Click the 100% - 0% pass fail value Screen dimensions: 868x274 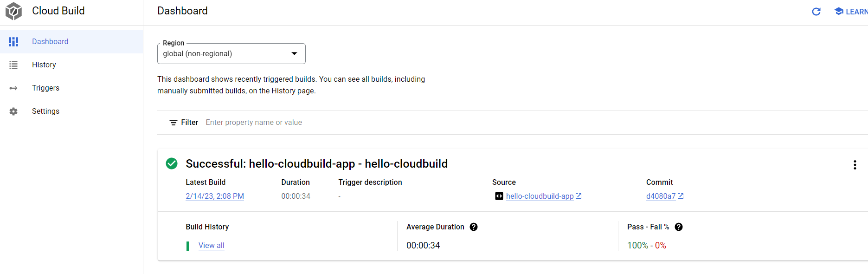[x=647, y=245]
